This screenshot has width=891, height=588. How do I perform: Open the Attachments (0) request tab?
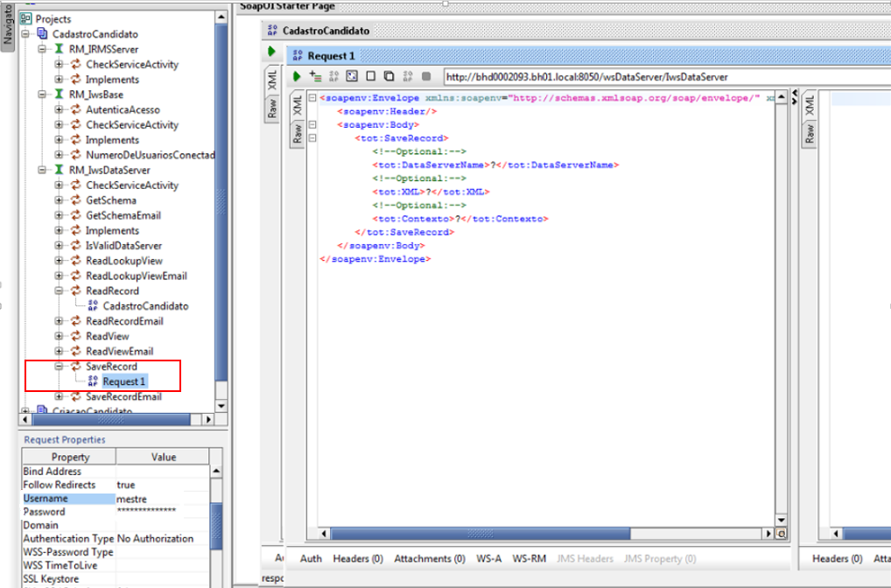click(x=430, y=558)
